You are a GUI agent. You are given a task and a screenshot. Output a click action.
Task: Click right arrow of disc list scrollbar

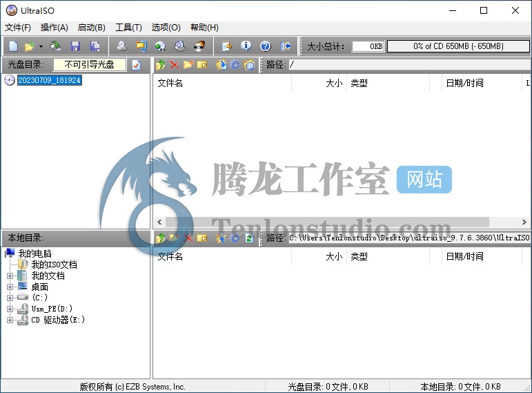point(524,222)
